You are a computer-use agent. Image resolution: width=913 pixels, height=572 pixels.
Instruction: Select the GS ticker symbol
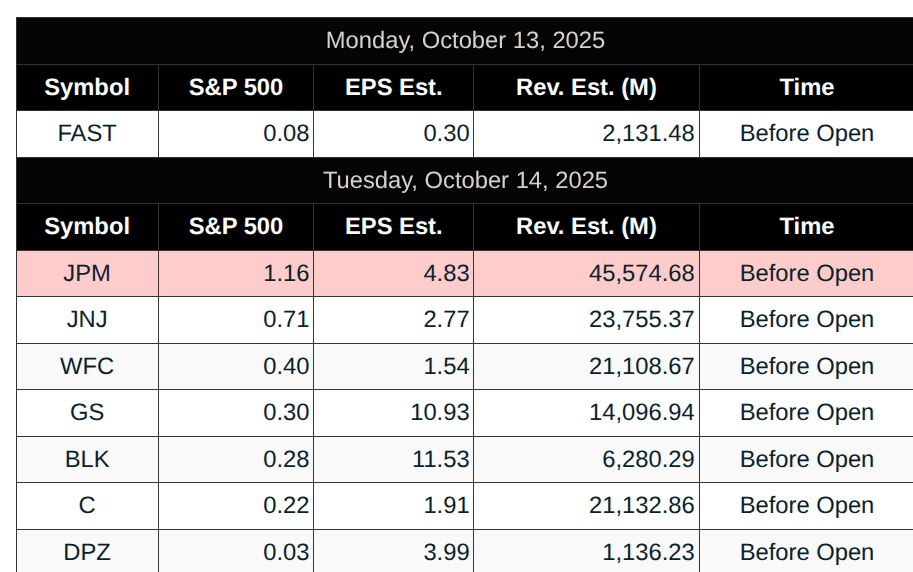[x=87, y=412]
